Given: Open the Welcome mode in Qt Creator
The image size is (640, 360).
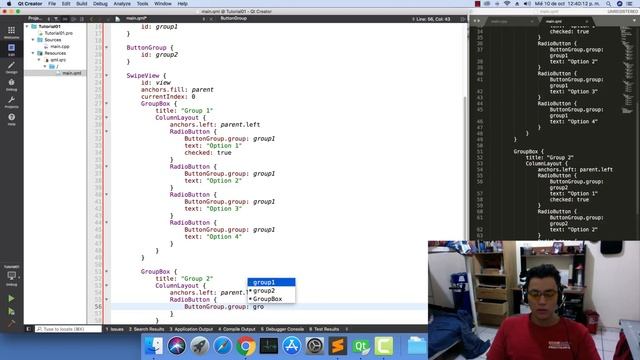Looking at the screenshot, I should click(11, 32).
